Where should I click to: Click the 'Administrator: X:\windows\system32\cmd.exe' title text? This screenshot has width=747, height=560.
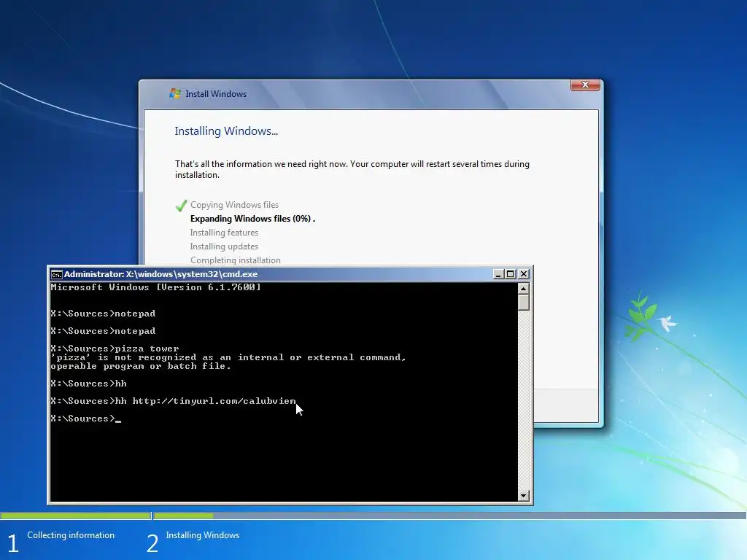[x=161, y=274]
